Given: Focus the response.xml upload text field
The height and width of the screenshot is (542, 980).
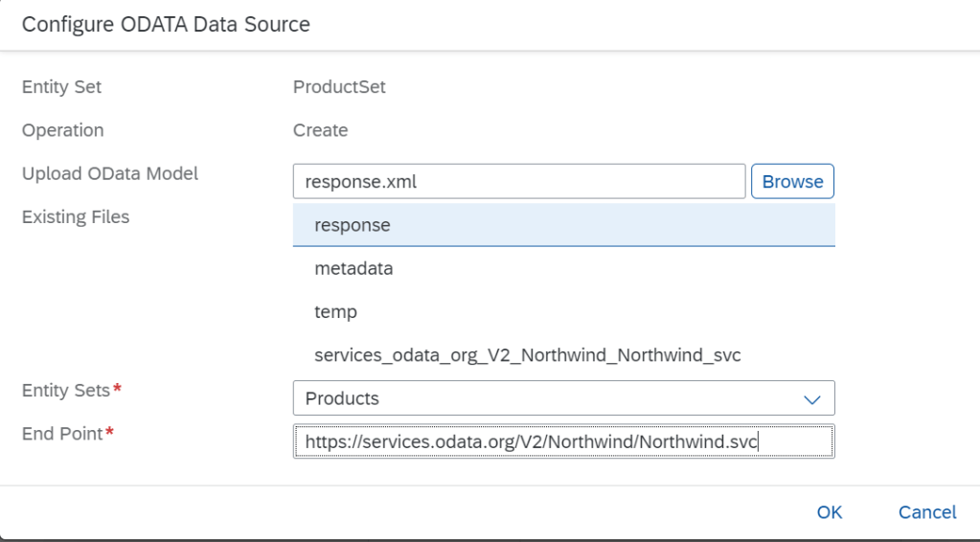Looking at the screenshot, I should tap(518, 181).
